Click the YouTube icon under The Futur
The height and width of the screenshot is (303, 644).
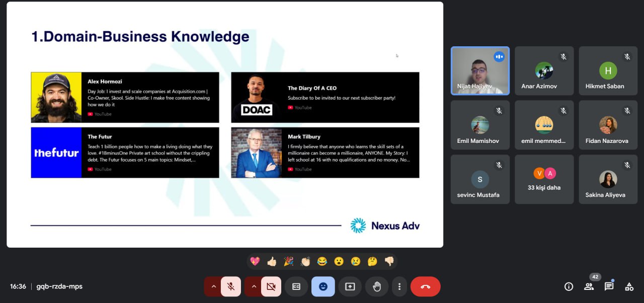coord(90,169)
